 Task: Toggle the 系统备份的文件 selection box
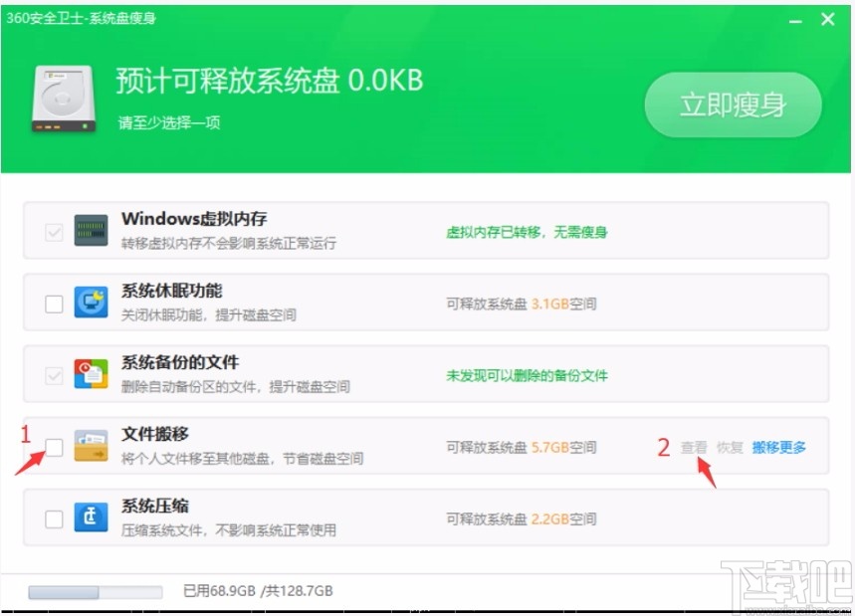click(x=53, y=375)
